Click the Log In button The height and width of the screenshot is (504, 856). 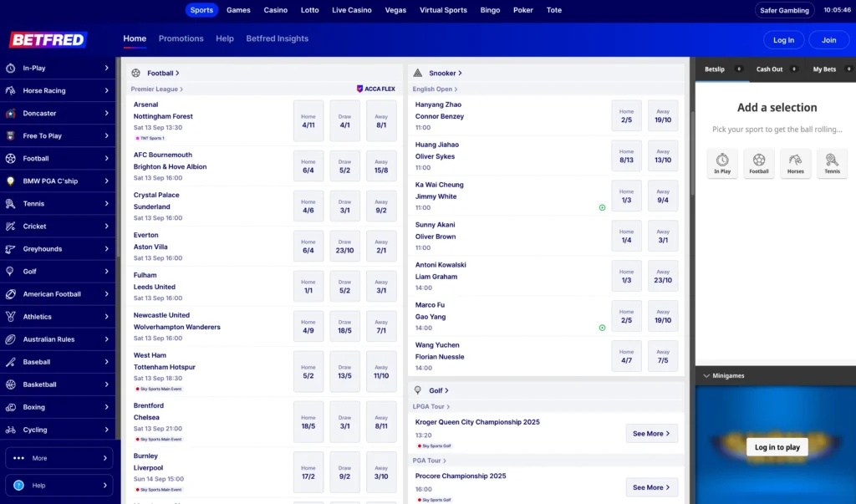click(x=783, y=40)
